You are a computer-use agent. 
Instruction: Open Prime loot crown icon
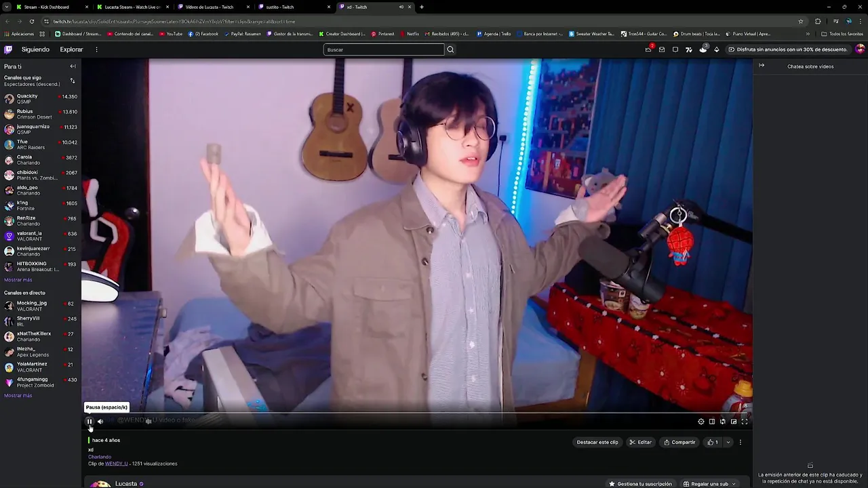648,49
